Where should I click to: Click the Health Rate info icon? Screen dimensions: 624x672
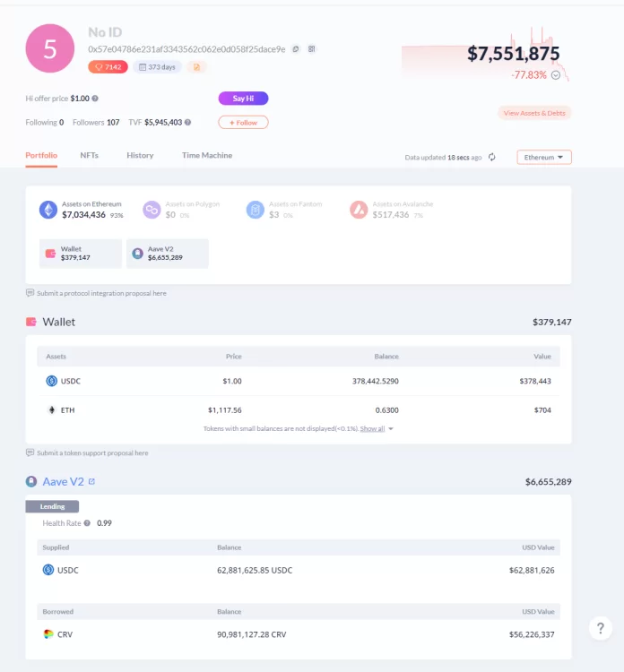tap(87, 523)
